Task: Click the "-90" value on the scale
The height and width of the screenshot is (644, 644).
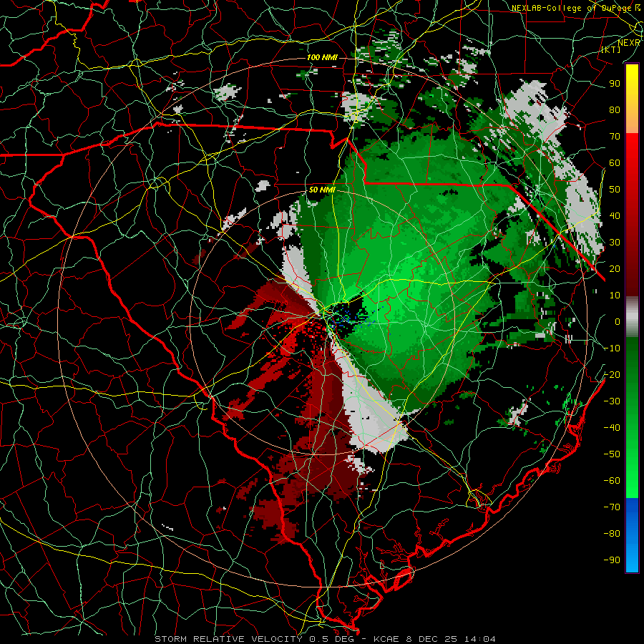Action: point(612,560)
